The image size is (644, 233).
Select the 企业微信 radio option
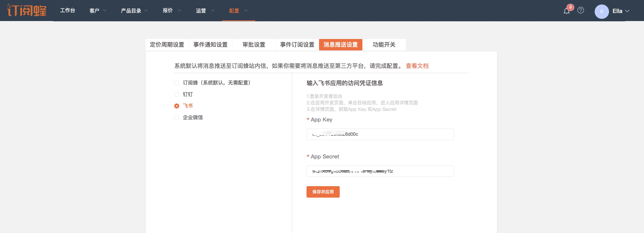point(177,117)
